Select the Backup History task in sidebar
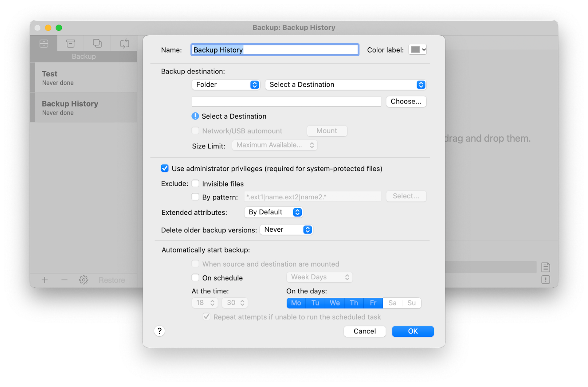 pyautogui.click(x=84, y=108)
